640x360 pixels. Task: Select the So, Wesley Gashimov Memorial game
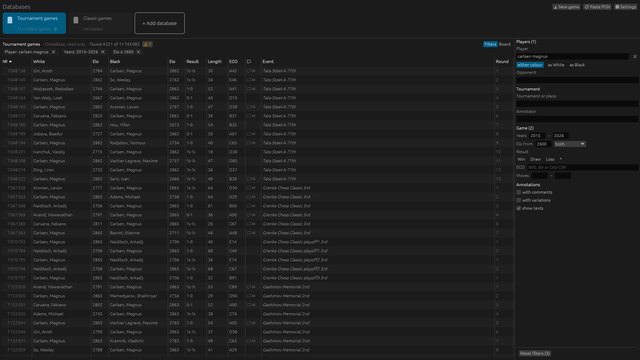[x=258, y=350]
